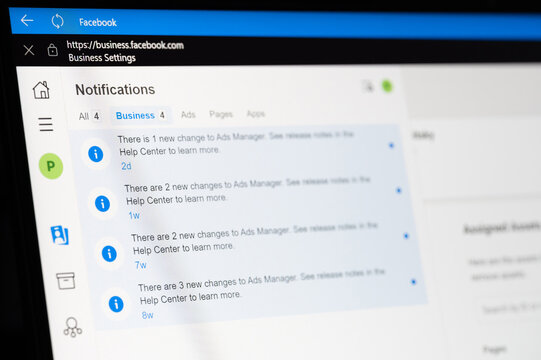Click the '7w' timestamp
Screen dimensions: 541x360
(140, 265)
